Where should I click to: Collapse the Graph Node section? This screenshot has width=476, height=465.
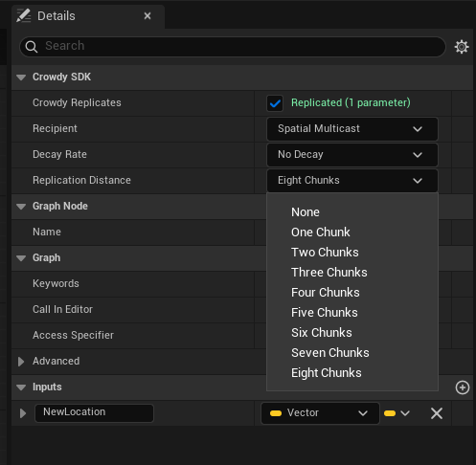tap(21, 207)
